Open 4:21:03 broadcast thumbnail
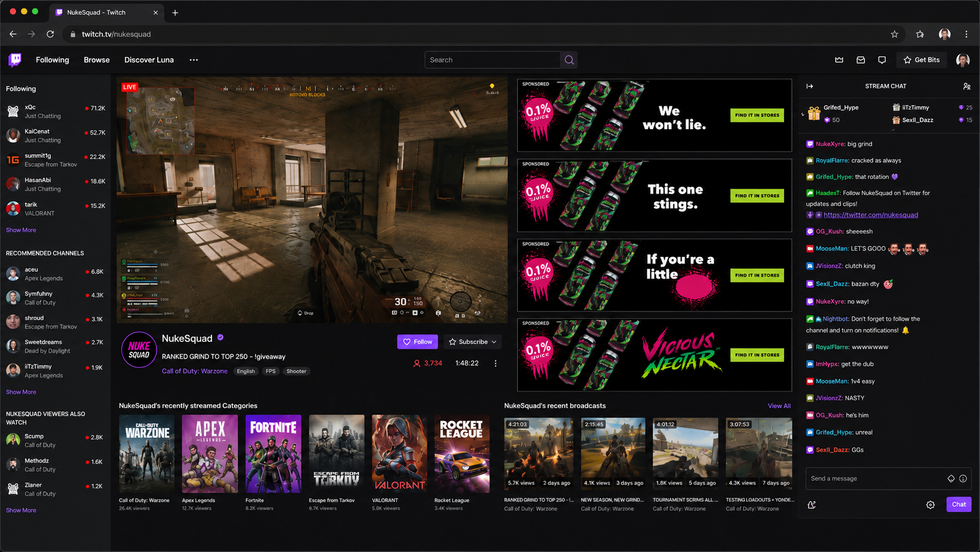 pyautogui.click(x=539, y=453)
